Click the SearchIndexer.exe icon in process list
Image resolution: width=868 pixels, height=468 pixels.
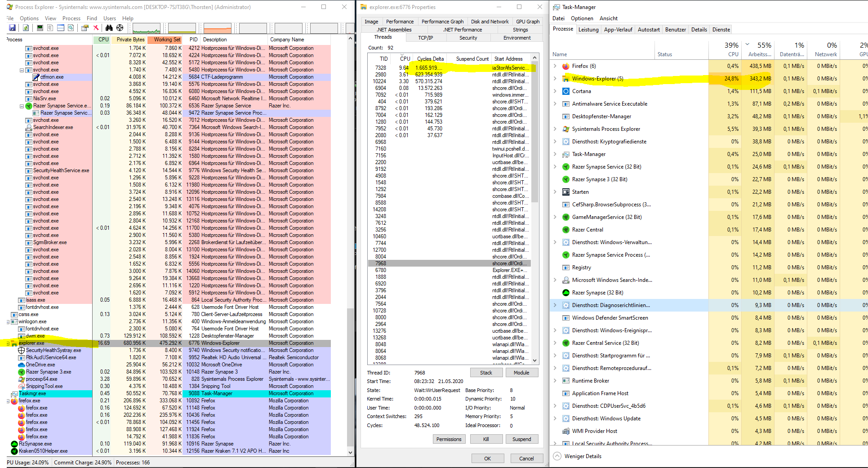[28, 128]
